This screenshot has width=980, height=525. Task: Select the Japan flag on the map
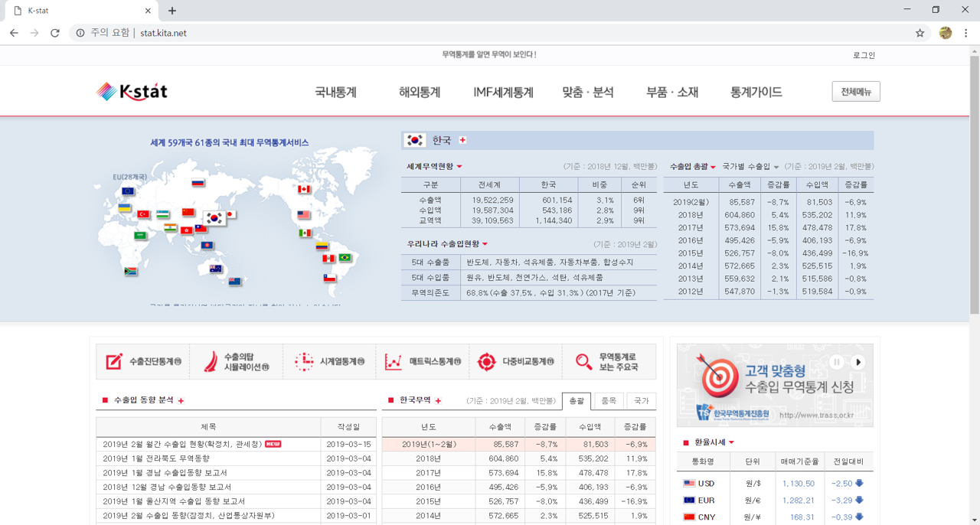point(230,214)
